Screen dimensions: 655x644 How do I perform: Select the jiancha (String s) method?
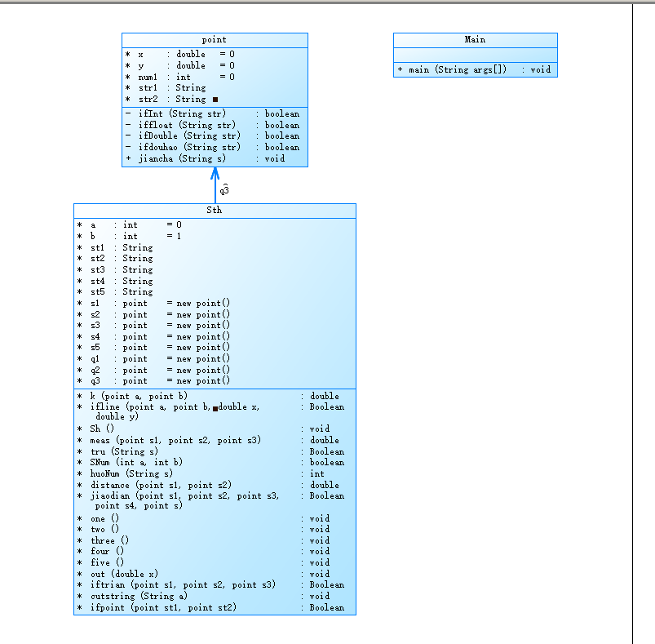click(206, 158)
